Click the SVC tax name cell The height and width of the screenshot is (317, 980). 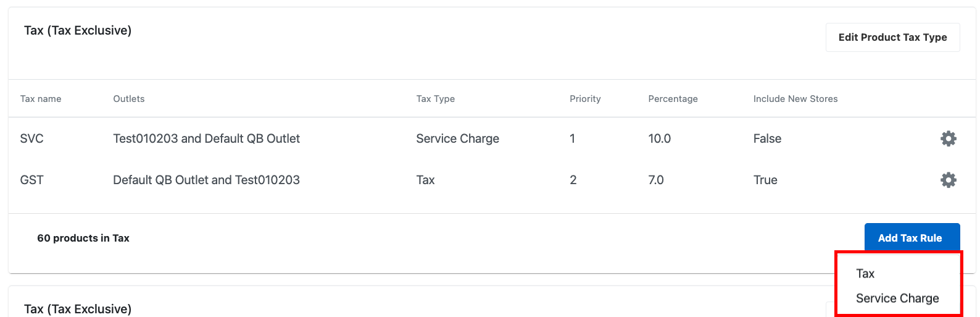pos(32,138)
